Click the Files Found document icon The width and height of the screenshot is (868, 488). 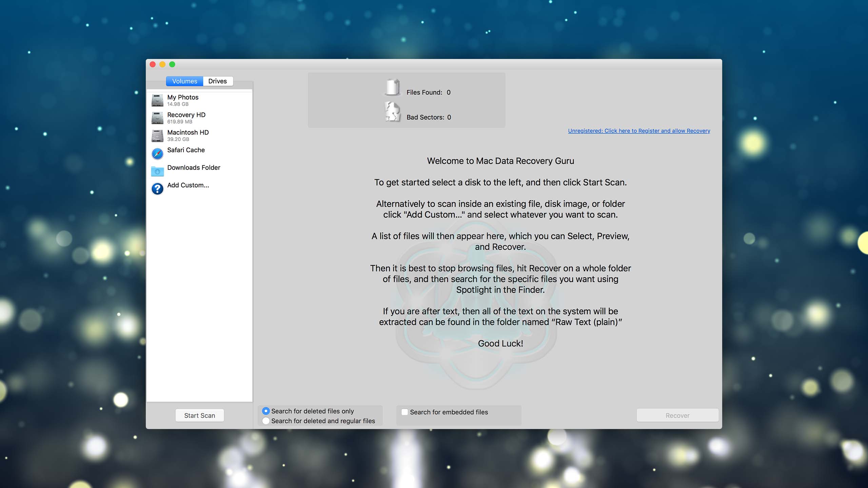(x=393, y=87)
